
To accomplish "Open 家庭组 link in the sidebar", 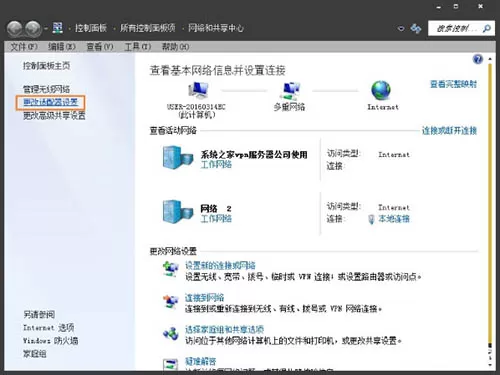I will 35,354.
